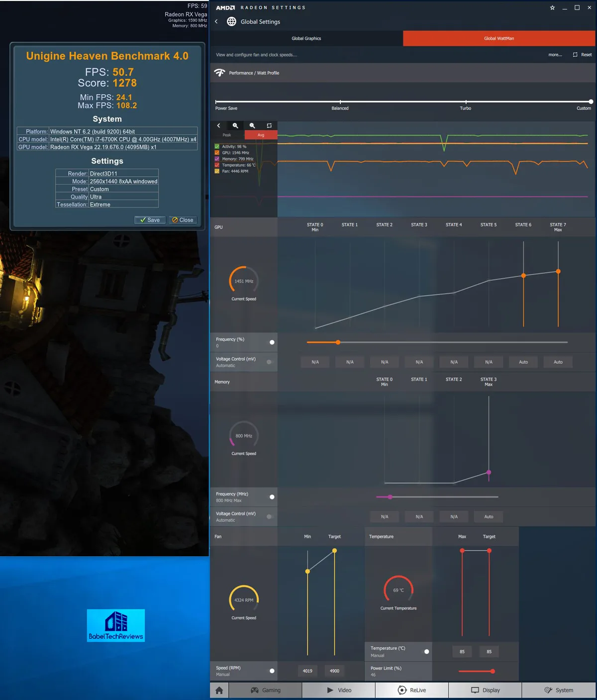Open the Home icon in bottom bar
Image resolution: width=597 pixels, height=700 pixels.
[x=219, y=690]
